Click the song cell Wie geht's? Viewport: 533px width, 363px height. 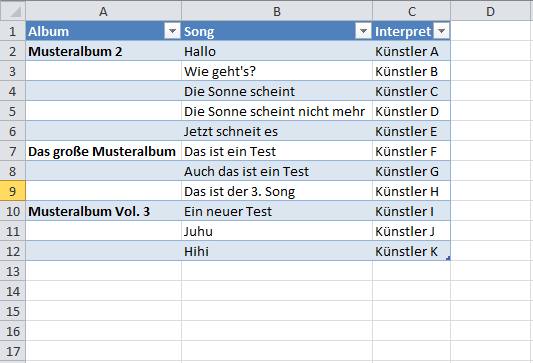[x=277, y=71]
